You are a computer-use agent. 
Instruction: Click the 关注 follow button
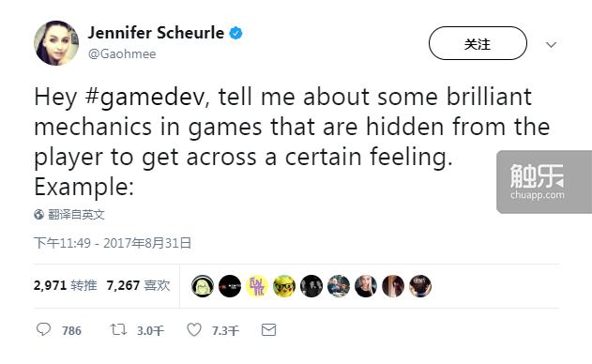[478, 43]
